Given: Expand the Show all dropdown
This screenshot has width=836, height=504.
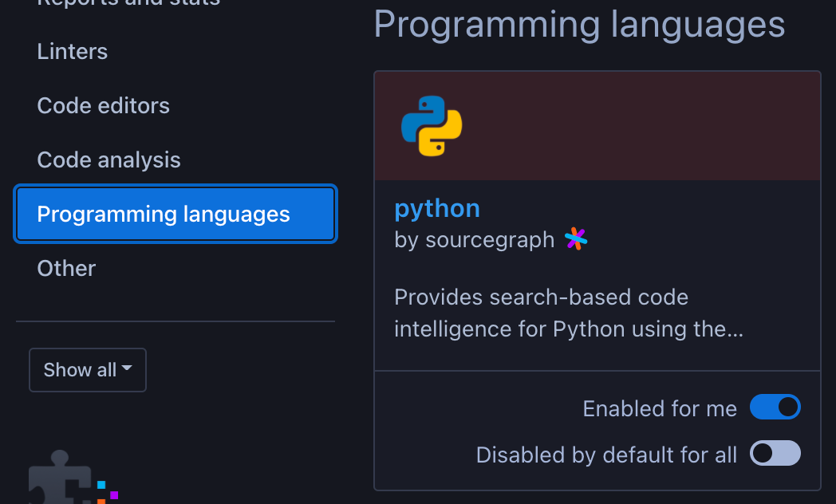Looking at the screenshot, I should point(88,370).
